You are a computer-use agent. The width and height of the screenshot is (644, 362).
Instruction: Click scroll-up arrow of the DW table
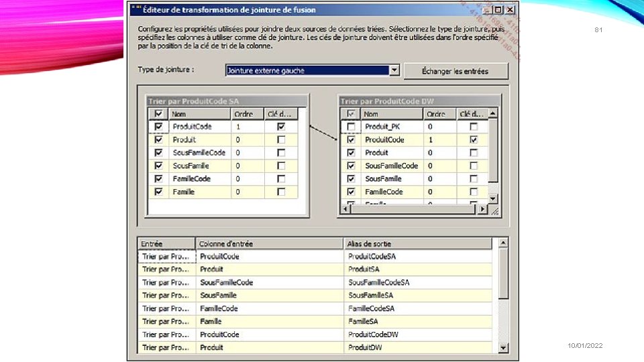[x=493, y=113]
